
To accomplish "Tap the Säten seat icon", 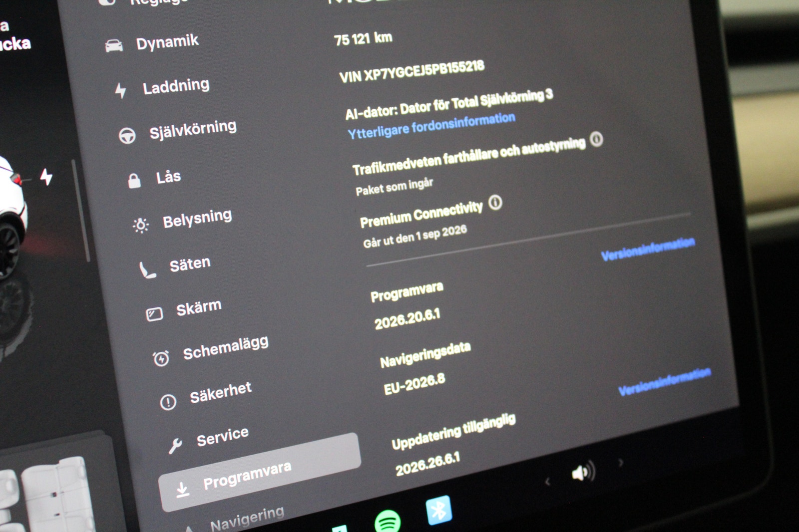I will 147,270.
